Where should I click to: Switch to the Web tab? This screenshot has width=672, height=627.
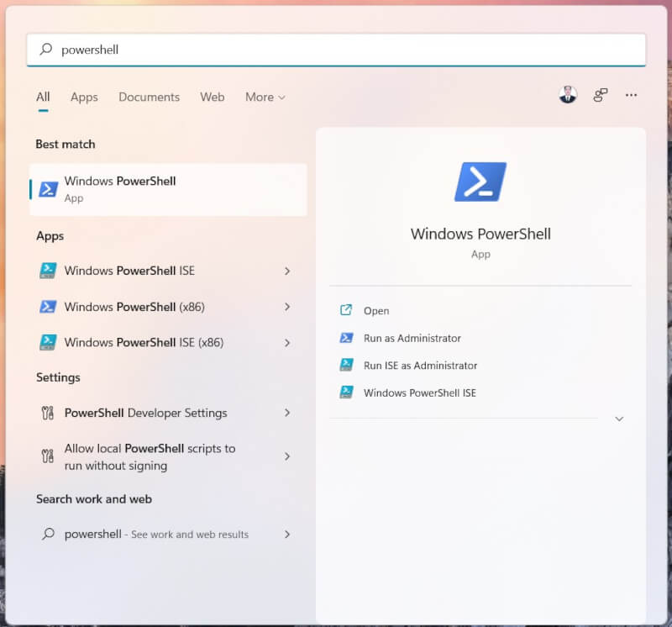[213, 97]
